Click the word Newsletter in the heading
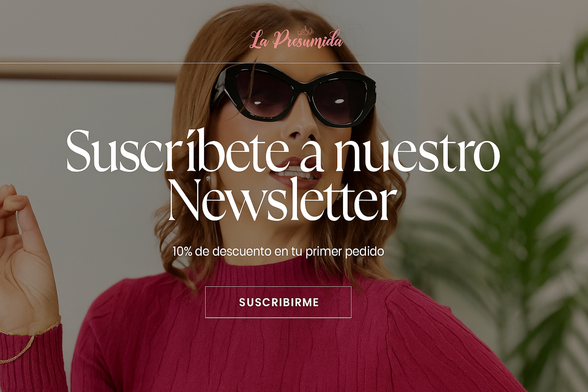 coord(283,199)
